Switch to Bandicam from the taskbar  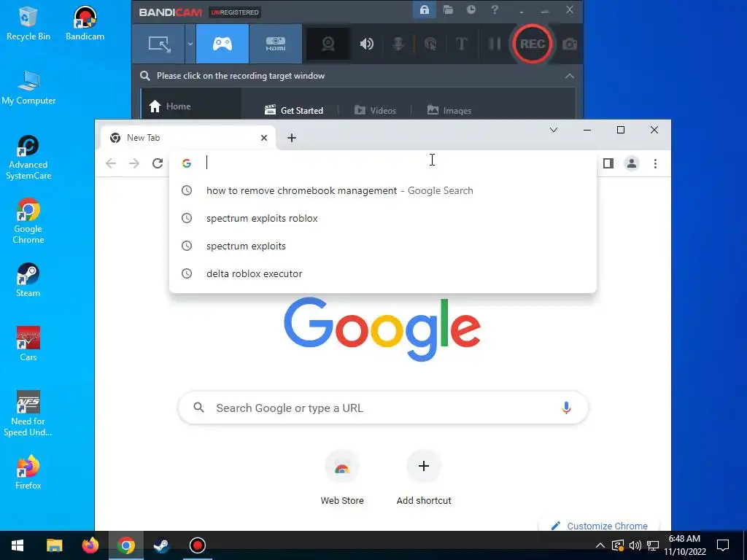coord(197,545)
